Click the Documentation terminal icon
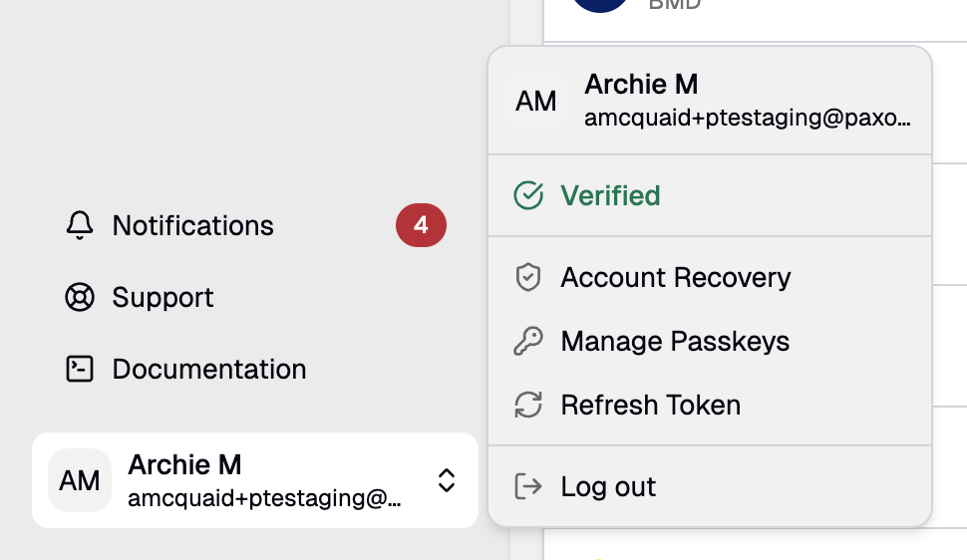Viewport: 967px width, 560px height. point(80,369)
